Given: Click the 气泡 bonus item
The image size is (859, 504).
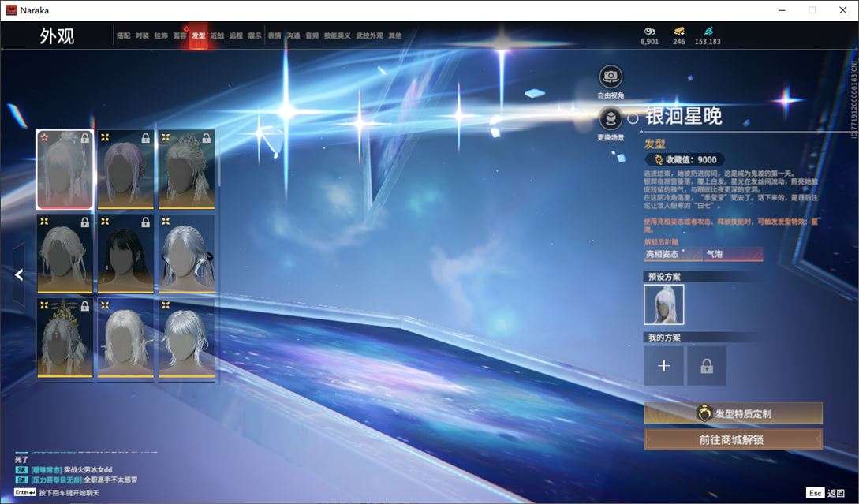Looking at the screenshot, I should (734, 254).
